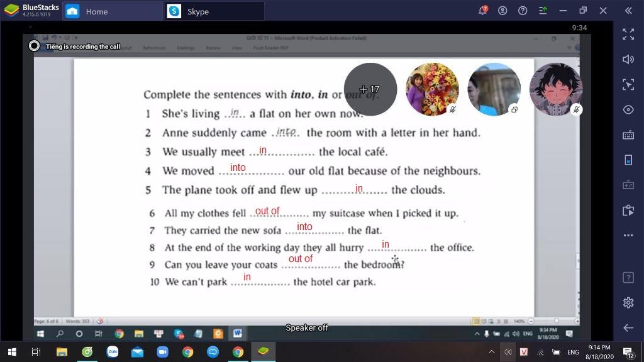Click the red V Unikey tray icon

tap(524, 352)
